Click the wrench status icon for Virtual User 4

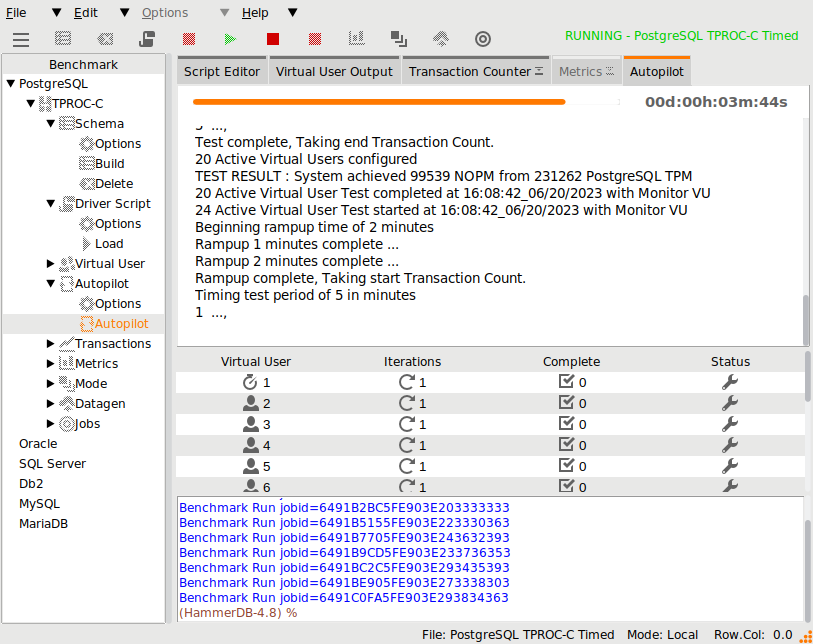(730, 445)
